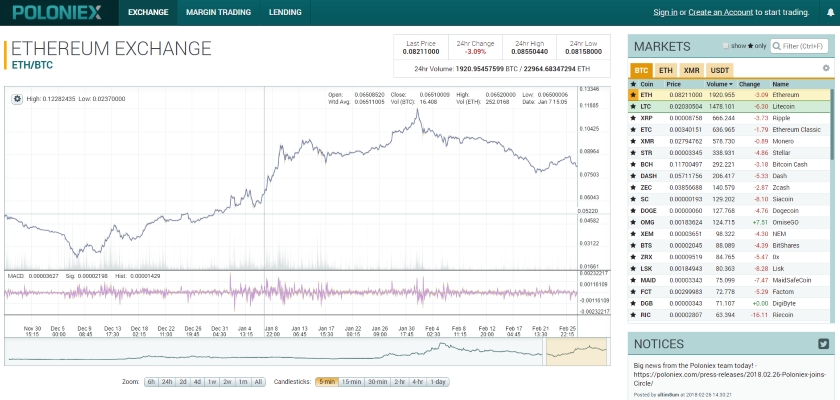The image size is (840, 400).
Task: Set chart zoom to 24h
Action: coord(167,382)
